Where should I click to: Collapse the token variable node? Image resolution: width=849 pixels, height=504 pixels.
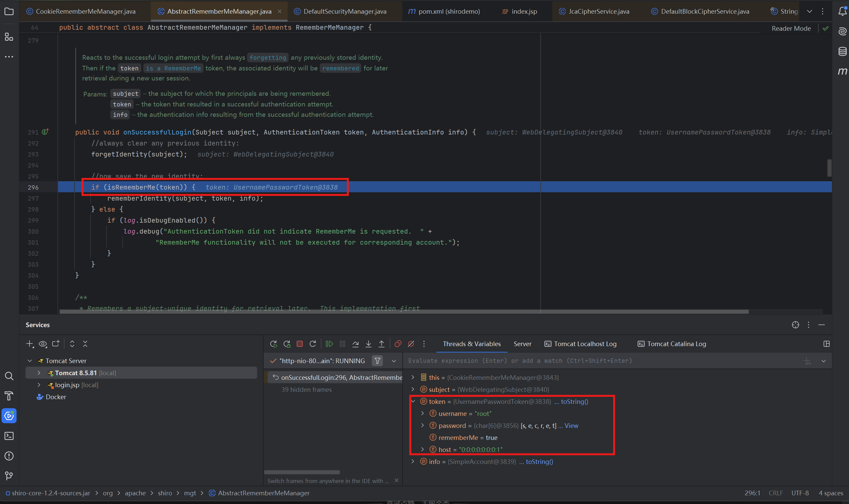(413, 402)
